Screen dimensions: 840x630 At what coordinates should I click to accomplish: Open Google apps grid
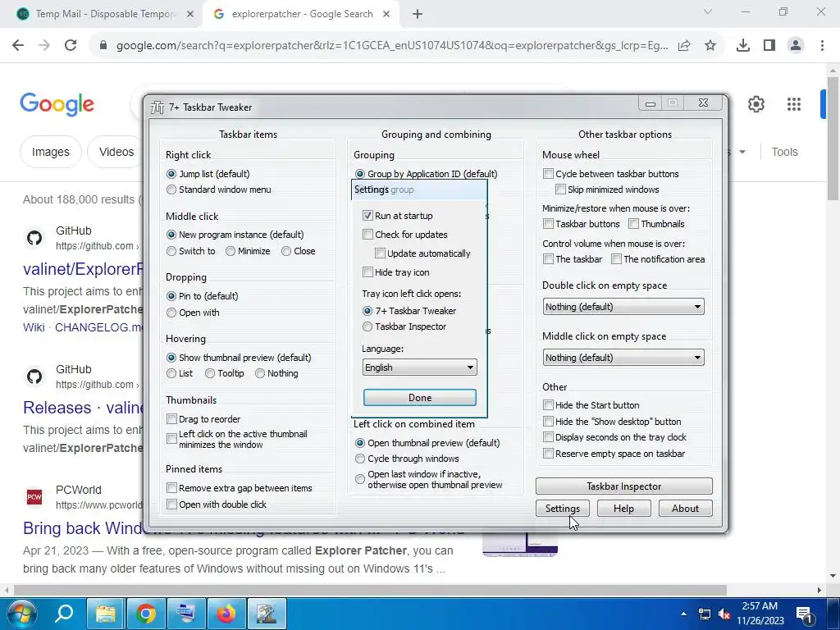[794, 104]
